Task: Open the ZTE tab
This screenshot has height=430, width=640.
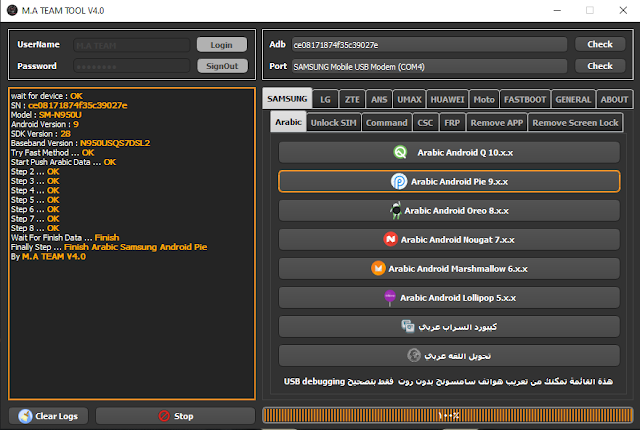Action: tap(352, 100)
